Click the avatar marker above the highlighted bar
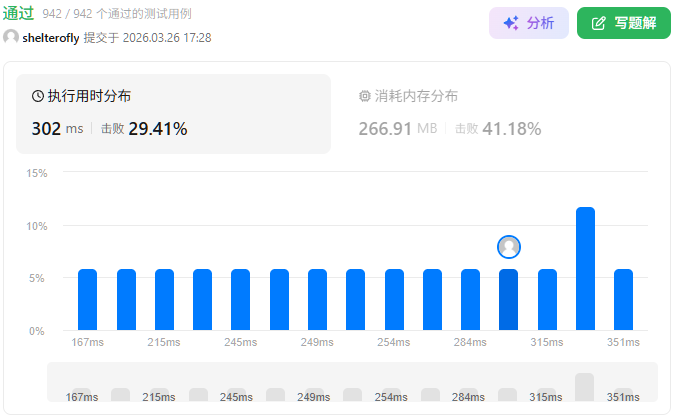Screen dimensions: 678x419 click(x=509, y=247)
